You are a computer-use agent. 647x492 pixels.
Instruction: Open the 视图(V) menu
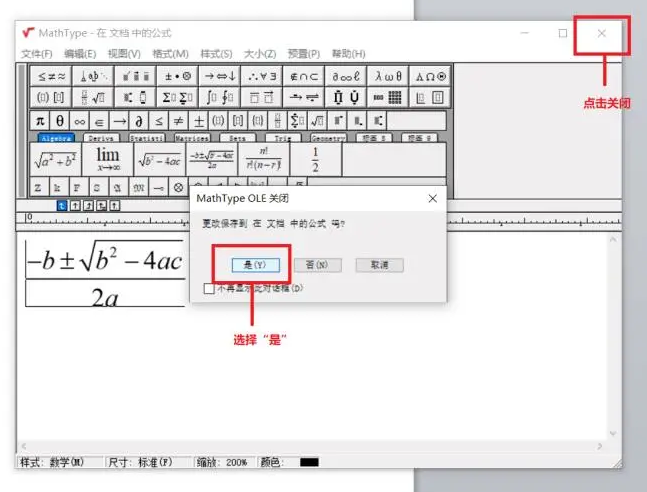point(124,54)
